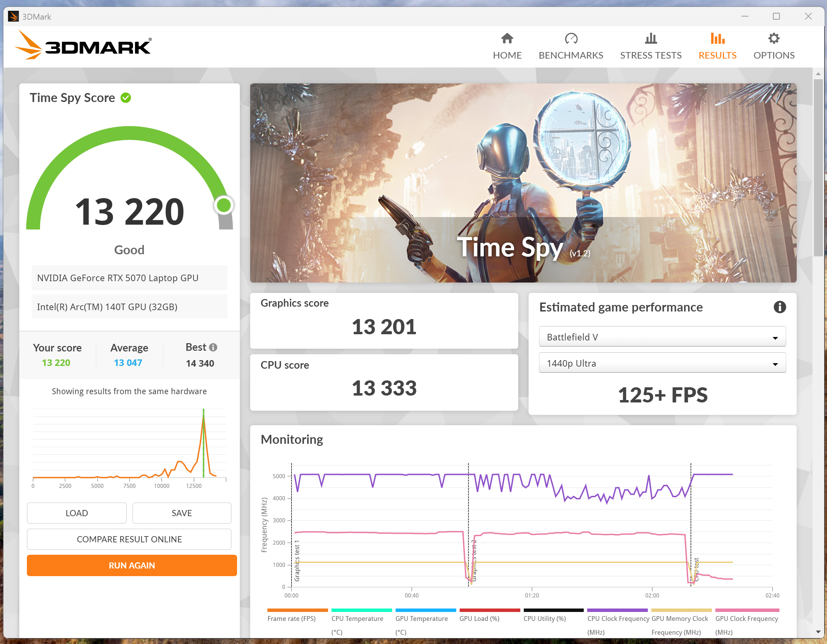Open Benchmarks via the speedometer icon
Screen dimensions: 827x644
coord(571,38)
